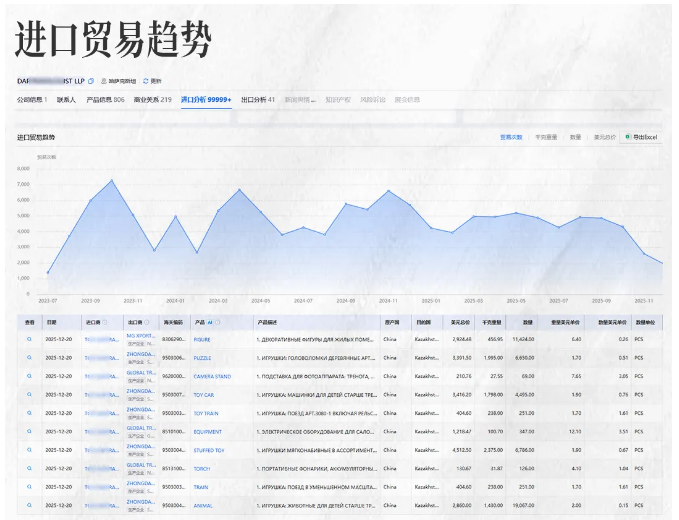Click the 导出Excel export button
The image size is (679, 520).
click(x=640, y=136)
